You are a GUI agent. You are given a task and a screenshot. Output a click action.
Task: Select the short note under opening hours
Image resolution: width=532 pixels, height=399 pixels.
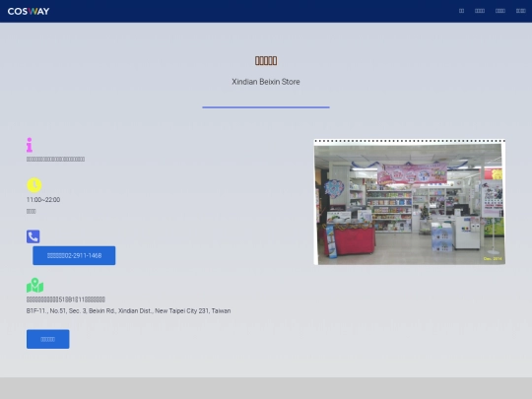tap(32, 212)
